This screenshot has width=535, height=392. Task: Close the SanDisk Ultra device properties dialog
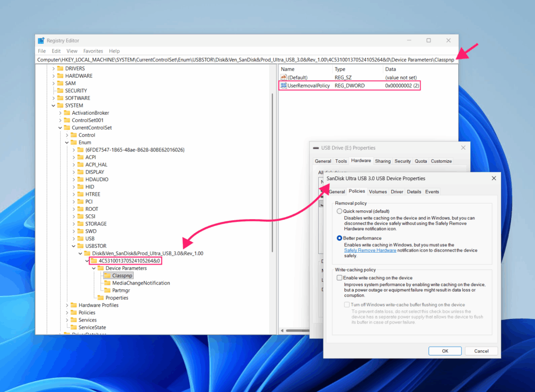point(494,179)
